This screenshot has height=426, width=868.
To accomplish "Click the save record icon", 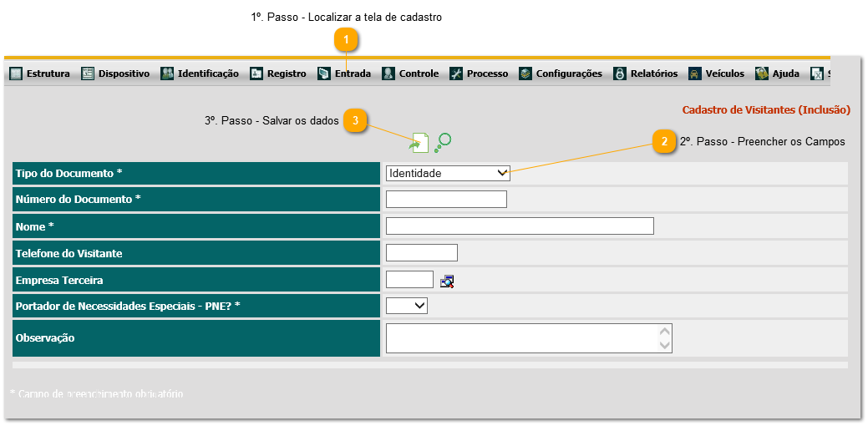I will pos(419,144).
